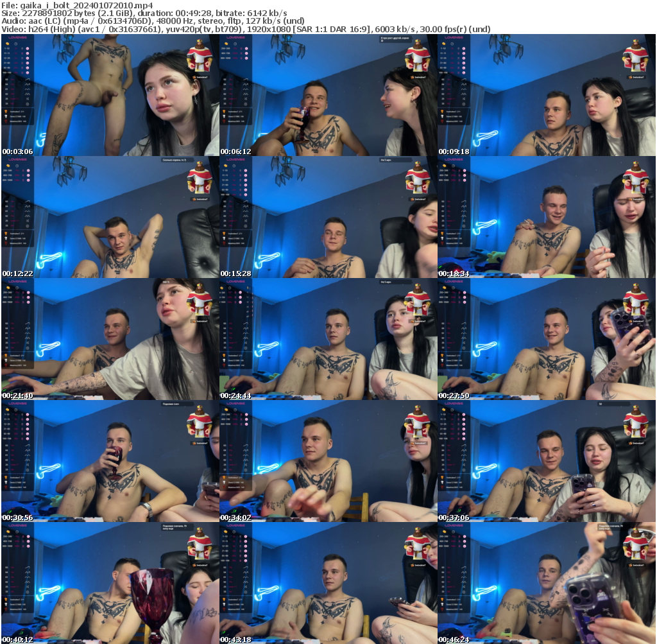Viewport: 657px width, 644px height.
Task: Select the frame at 00:06:12
Action: point(328,95)
